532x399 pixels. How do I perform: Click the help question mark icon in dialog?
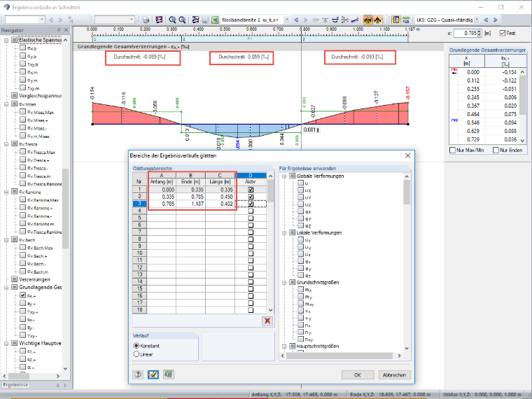pos(138,374)
